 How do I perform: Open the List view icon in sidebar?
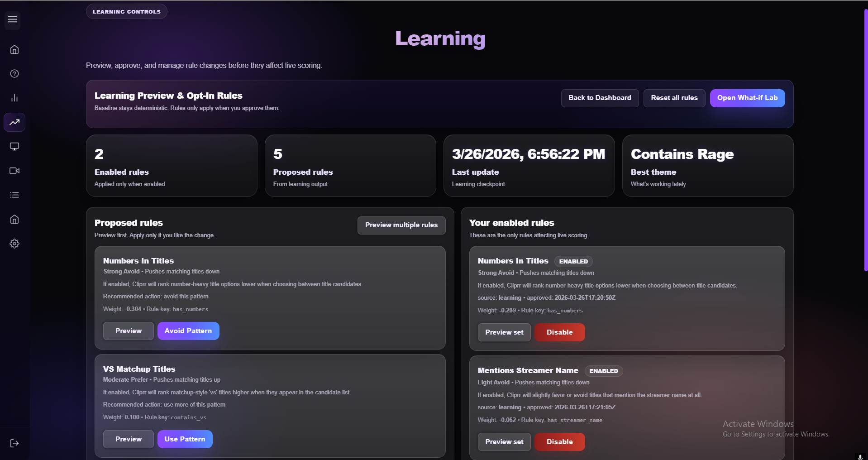click(14, 195)
